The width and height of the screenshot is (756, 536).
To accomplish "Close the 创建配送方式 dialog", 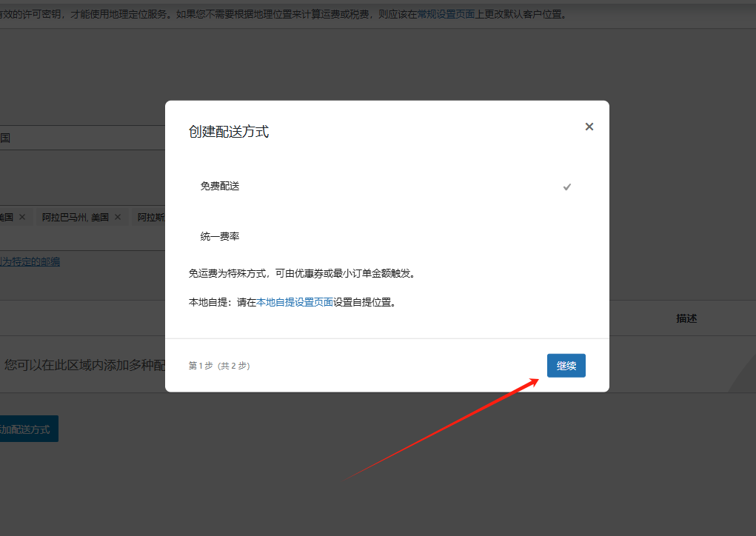I will pos(589,126).
